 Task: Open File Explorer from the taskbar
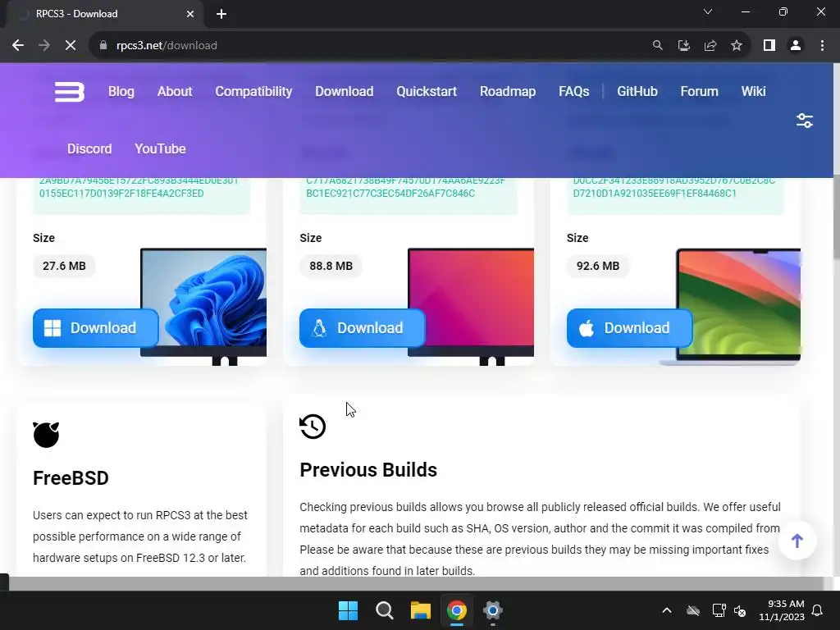tap(421, 610)
